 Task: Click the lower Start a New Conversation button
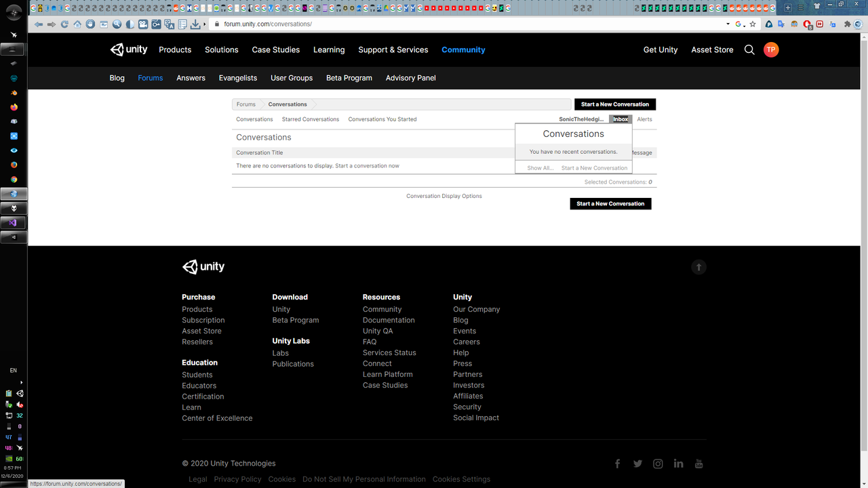610,203
